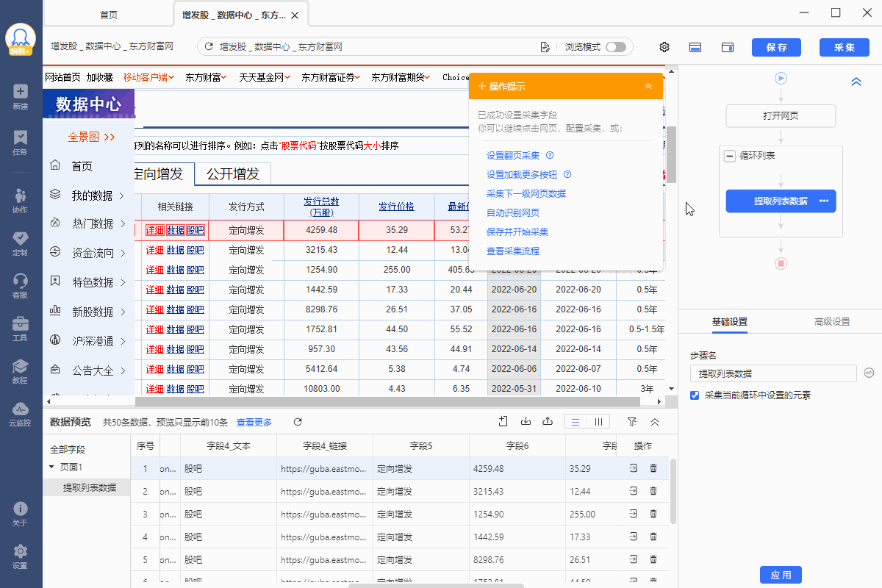Switch data preview to row view
882x588 pixels.
click(x=576, y=422)
